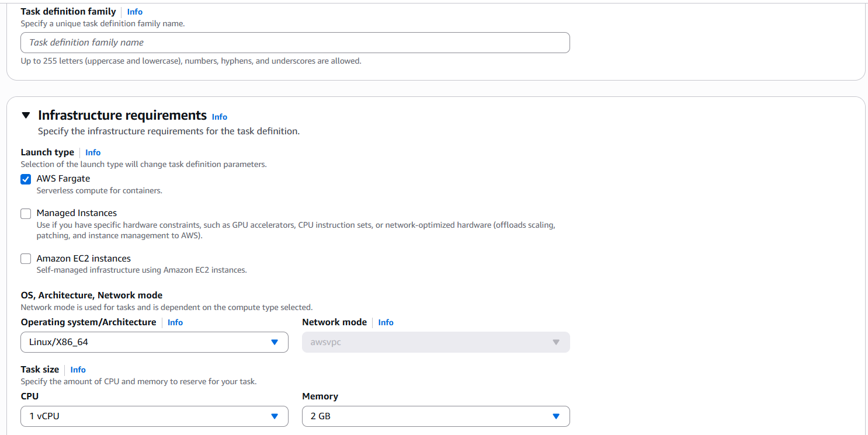Click the Task definition family name field

295,42
